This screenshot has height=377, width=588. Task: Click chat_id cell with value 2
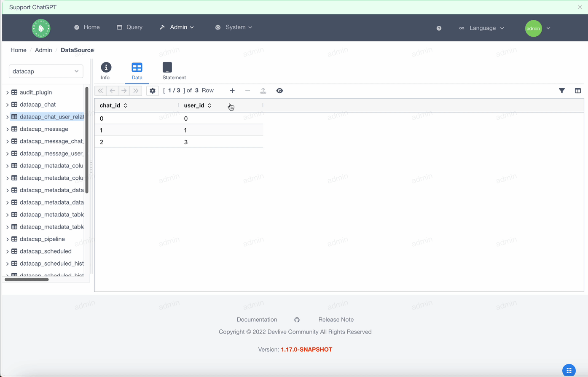137,142
